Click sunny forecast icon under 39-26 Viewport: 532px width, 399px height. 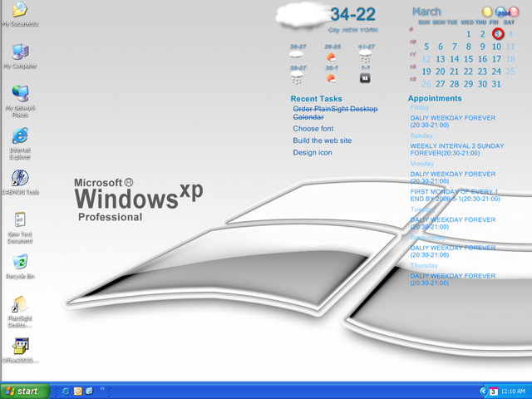(331, 57)
